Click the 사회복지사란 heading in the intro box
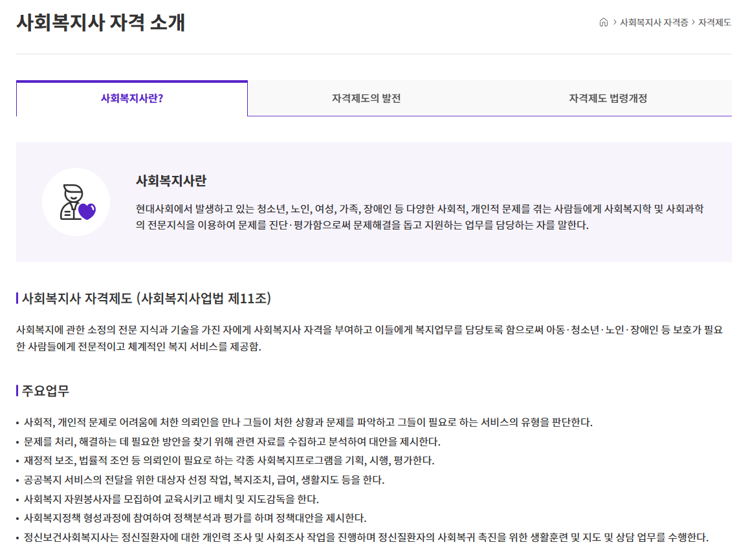 [171, 181]
